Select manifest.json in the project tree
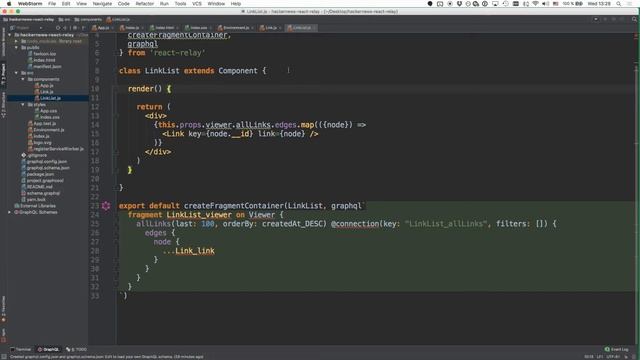640x360 pixels. 47,67
